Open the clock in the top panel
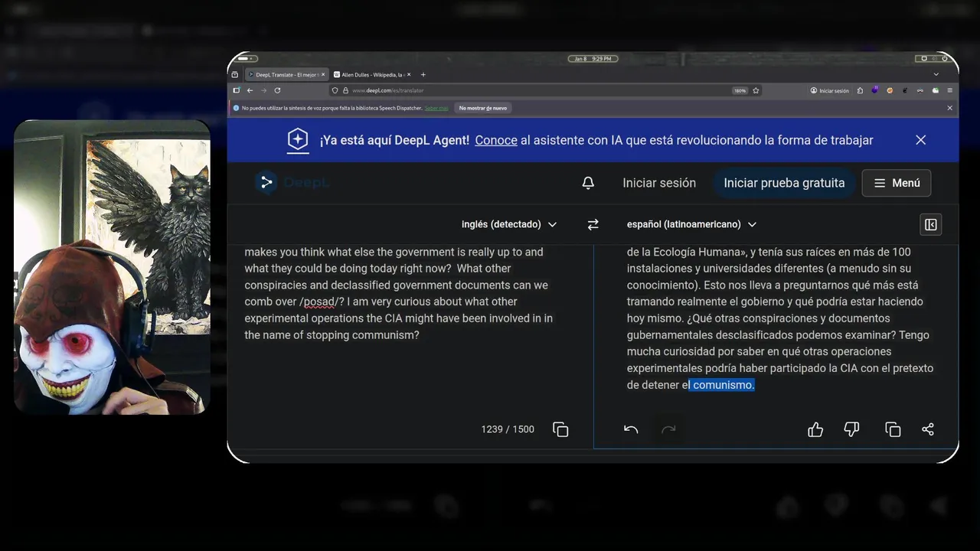 tap(593, 59)
